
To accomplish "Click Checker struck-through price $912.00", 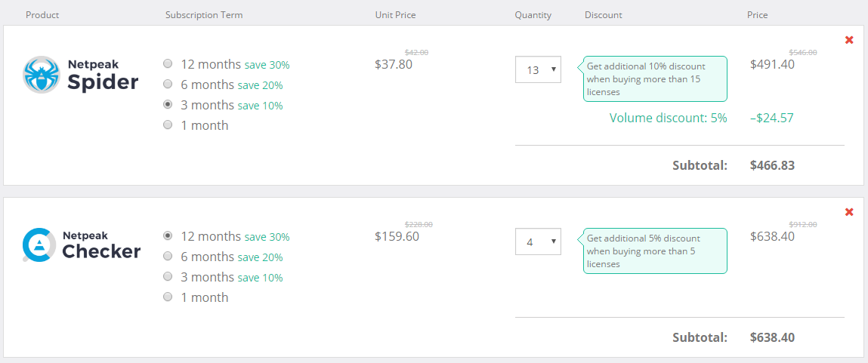I will [x=803, y=225].
